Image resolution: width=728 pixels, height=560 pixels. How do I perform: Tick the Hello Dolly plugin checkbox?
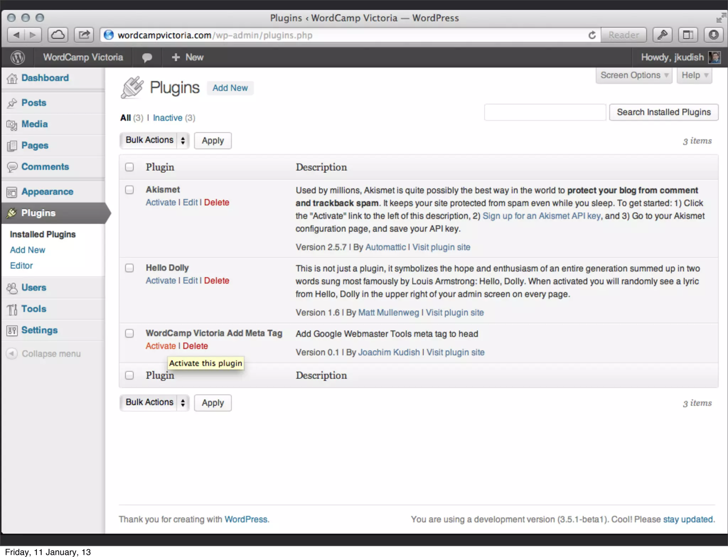(x=129, y=268)
